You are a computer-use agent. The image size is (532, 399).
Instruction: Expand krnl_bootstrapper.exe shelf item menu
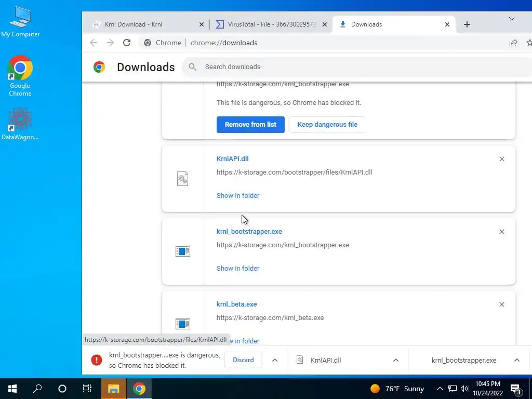(x=516, y=360)
